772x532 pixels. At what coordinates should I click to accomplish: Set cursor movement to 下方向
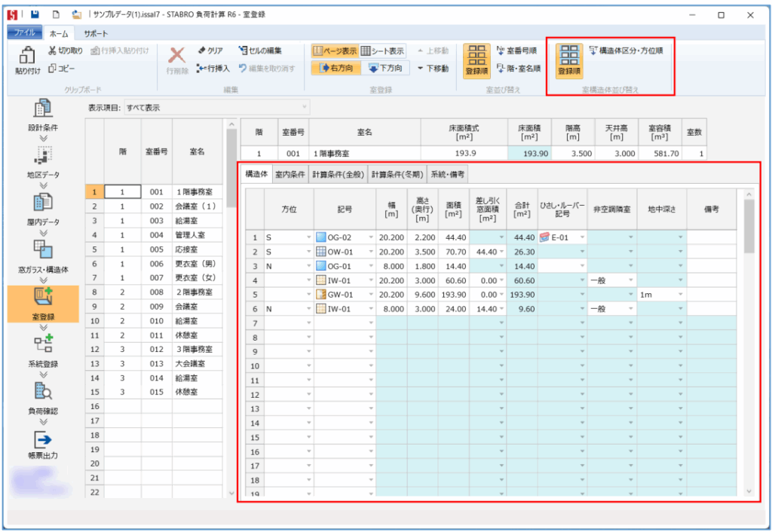coord(384,68)
